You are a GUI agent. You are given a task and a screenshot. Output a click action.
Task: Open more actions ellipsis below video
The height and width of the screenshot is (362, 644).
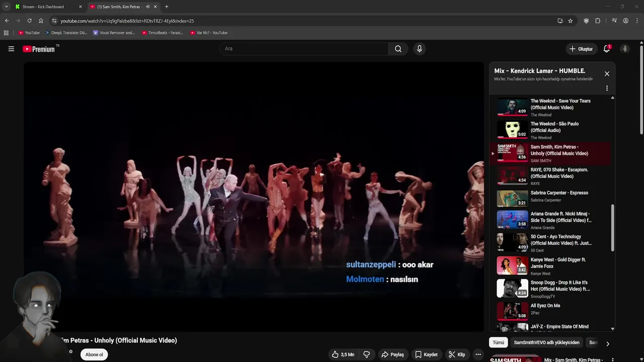478,354
